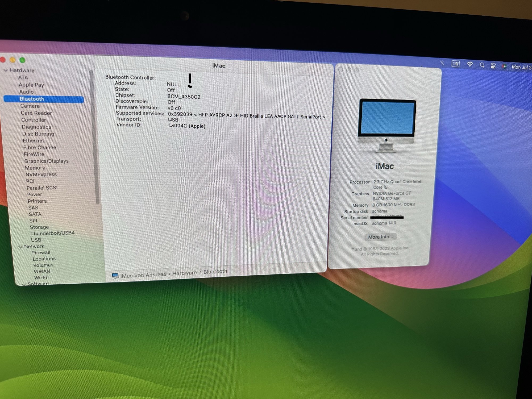
Task: Open the Wi-Fi status menu
Action: coord(470,64)
